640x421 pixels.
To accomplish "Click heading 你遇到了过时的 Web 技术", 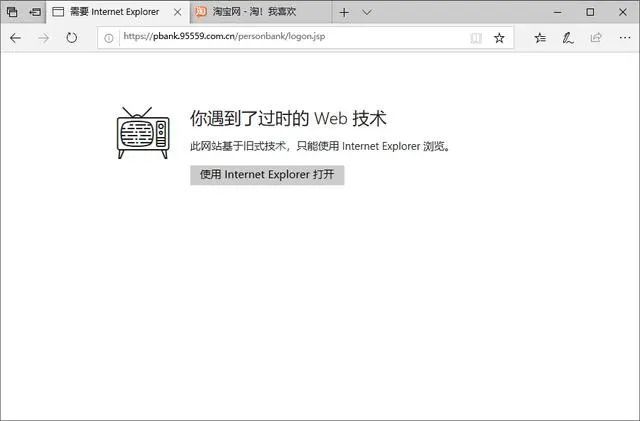I will pyautogui.click(x=288, y=118).
